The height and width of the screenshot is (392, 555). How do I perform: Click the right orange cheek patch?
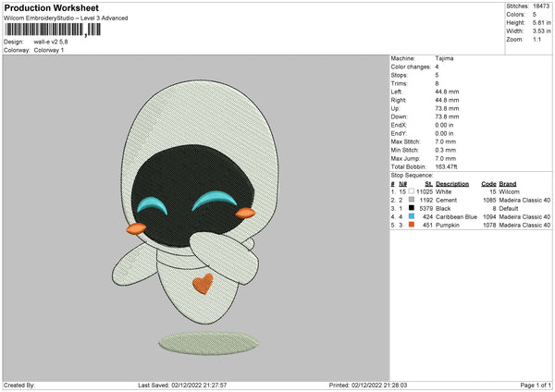tap(246, 214)
